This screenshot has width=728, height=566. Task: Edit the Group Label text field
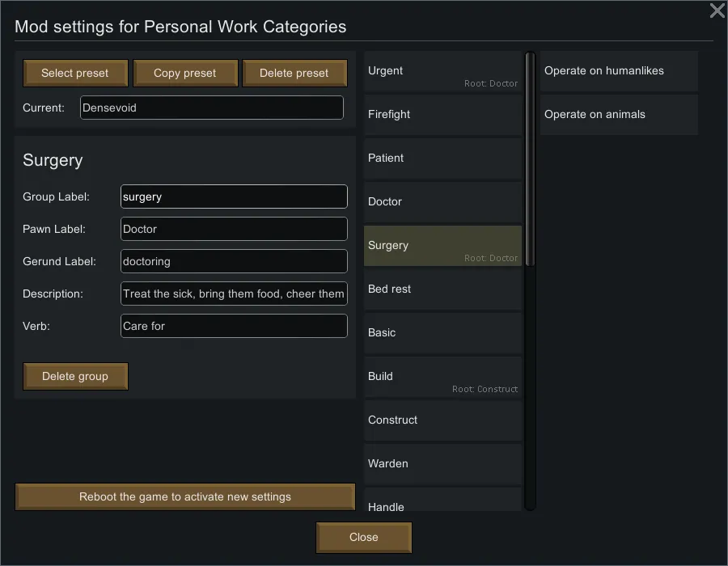pyautogui.click(x=234, y=196)
